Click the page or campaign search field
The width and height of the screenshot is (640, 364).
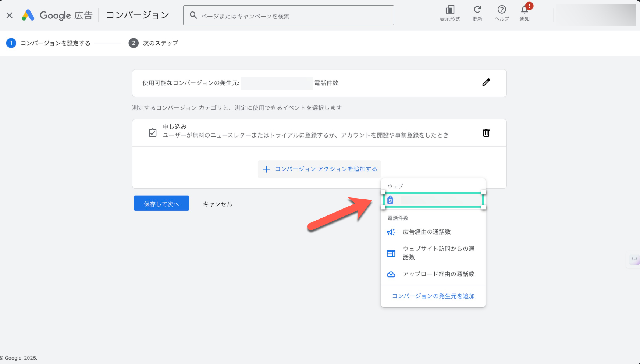click(x=289, y=15)
